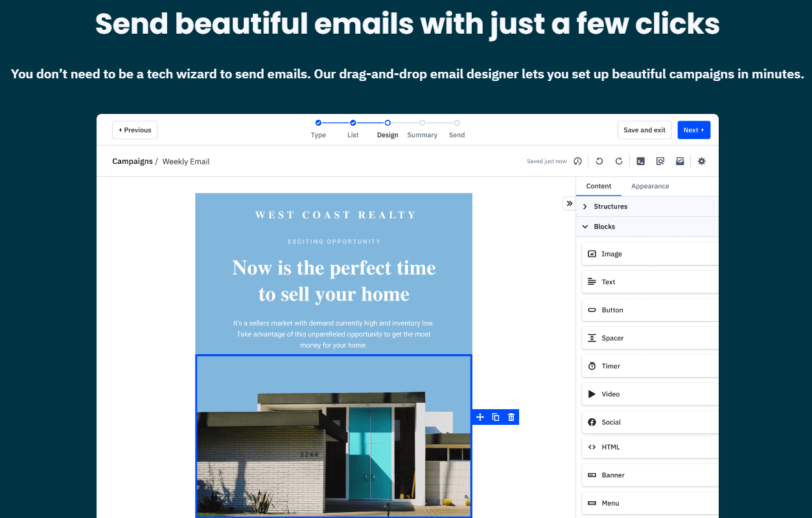Select the completed Type step indicator
812x518 pixels.
tap(318, 122)
